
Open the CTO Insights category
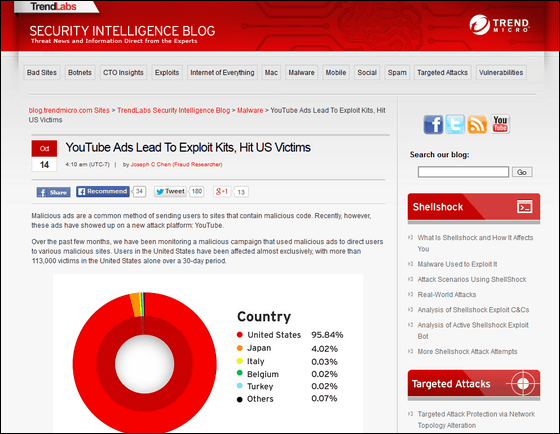[123, 73]
